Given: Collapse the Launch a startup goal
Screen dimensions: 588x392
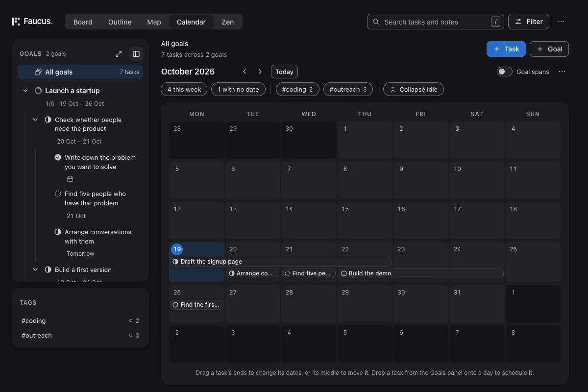Looking at the screenshot, I should (x=25, y=91).
